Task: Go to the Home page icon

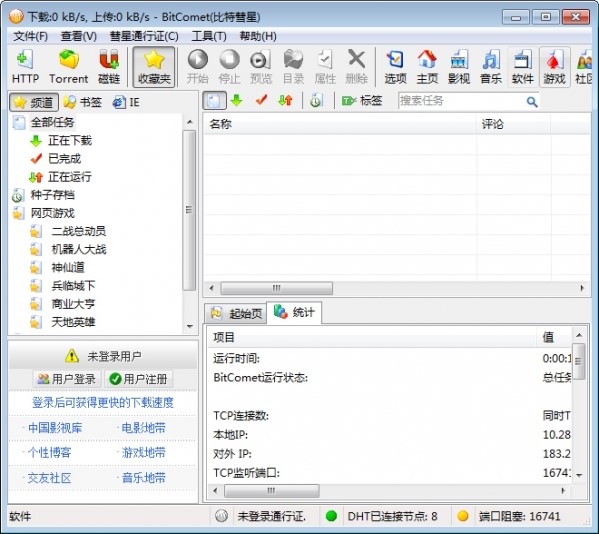Action: pyautogui.click(x=427, y=67)
